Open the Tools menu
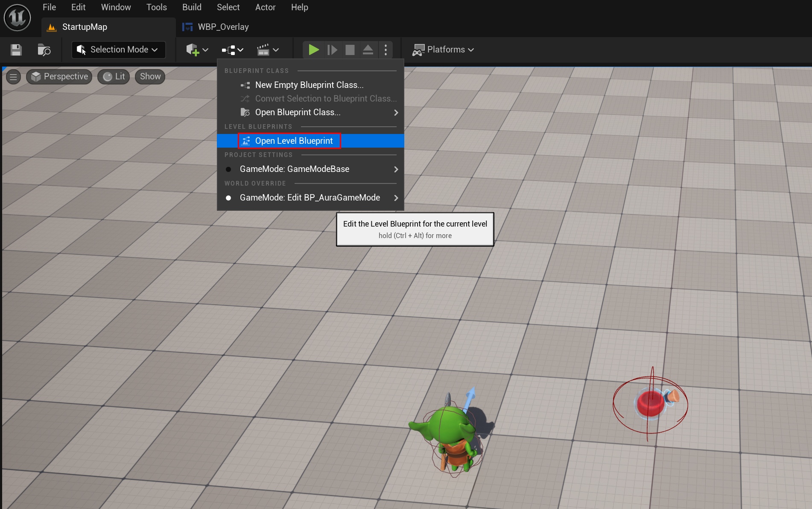This screenshot has width=812, height=509. point(157,7)
